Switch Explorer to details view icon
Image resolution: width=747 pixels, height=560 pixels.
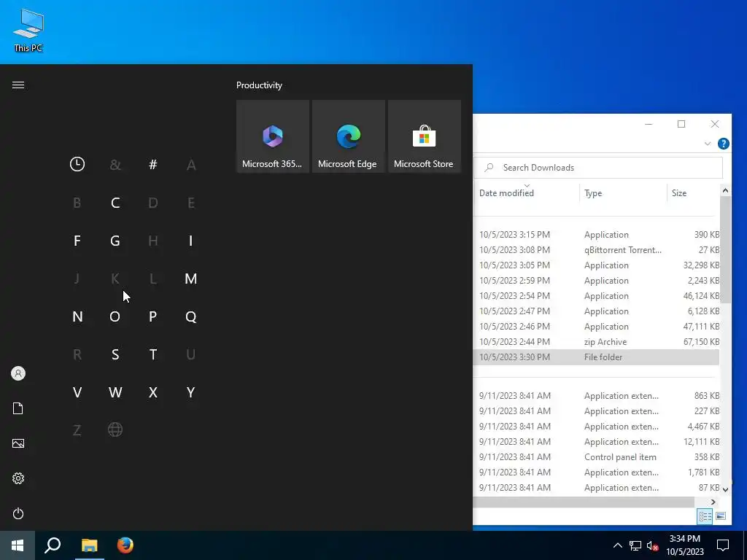click(705, 516)
